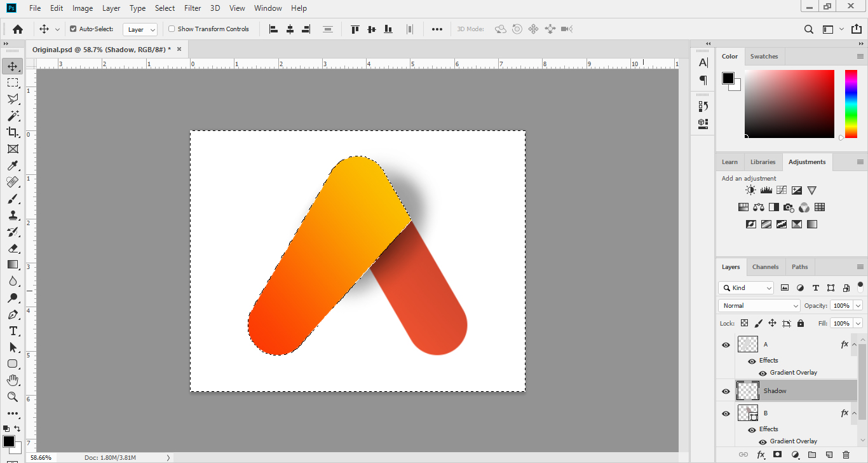Select the Eyedropper tool
This screenshot has width=868, height=463.
click(13, 165)
